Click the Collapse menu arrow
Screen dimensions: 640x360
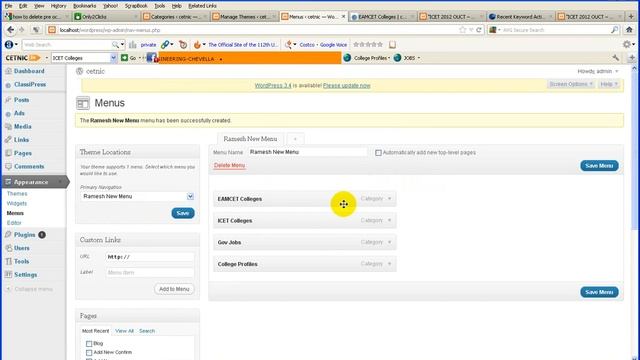(x=8, y=289)
